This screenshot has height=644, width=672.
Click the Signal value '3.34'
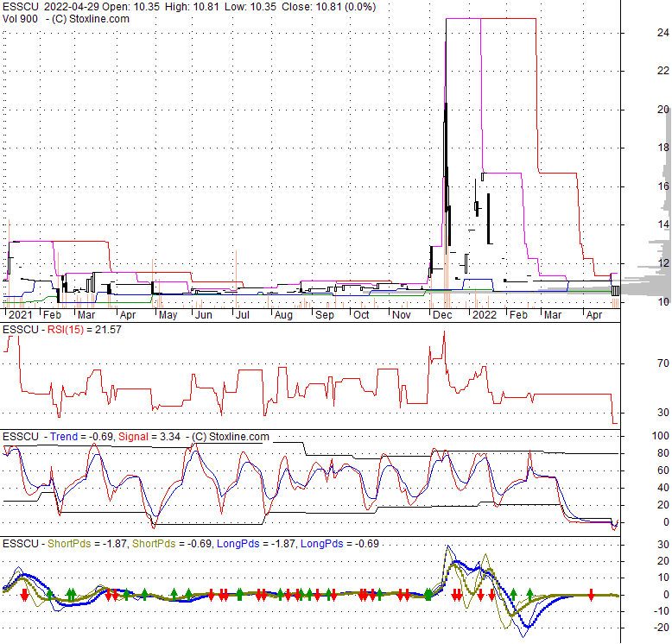[170, 437]
